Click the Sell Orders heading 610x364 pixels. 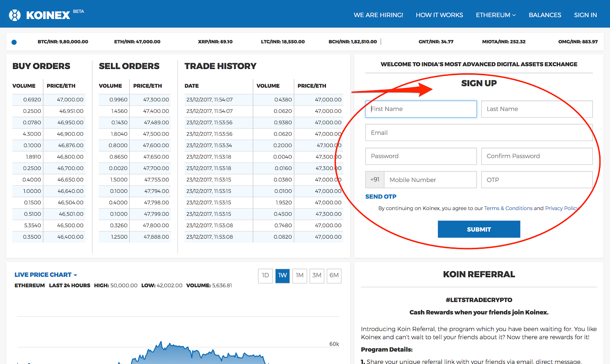(129, 66)
